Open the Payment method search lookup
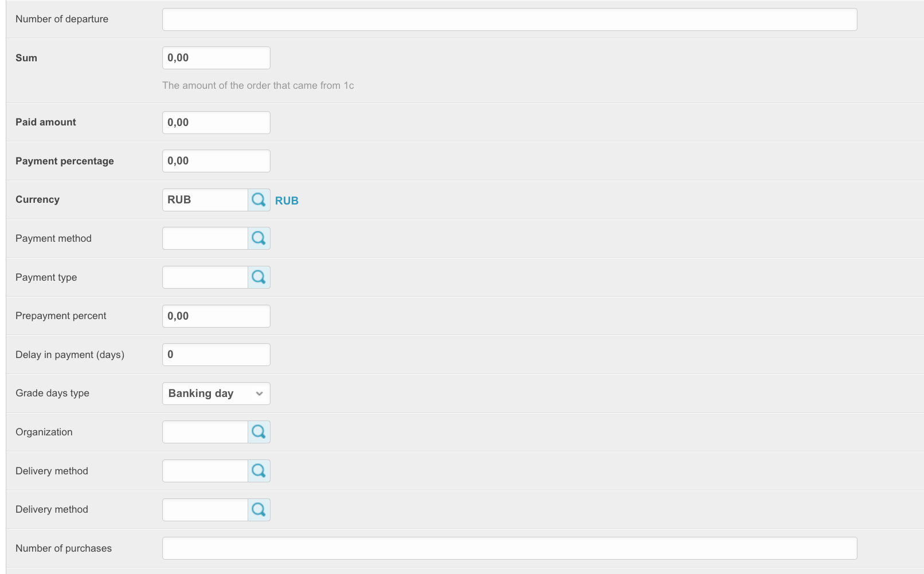Viewport: 924px width, 574px height. pos(259,238)
